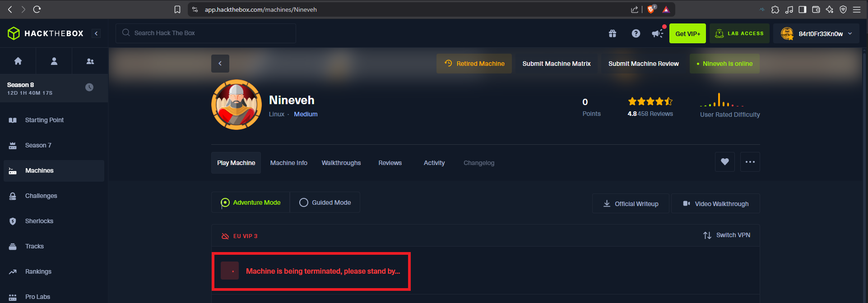The height and width of the screenshot is (303, 868).
Task: Click the Nineveh machine avatar
Action: pos(237,105)
